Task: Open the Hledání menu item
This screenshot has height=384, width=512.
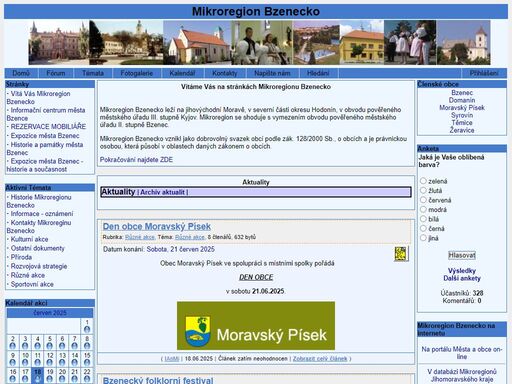Action: click(x=318, y=73)
